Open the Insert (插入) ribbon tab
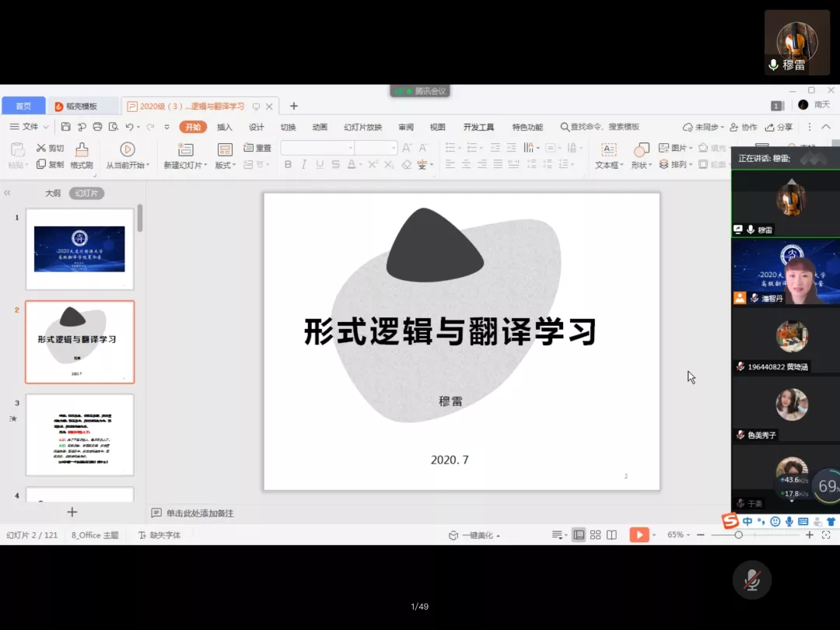Viewport: 840px width, 630px height. pos(224,127)
